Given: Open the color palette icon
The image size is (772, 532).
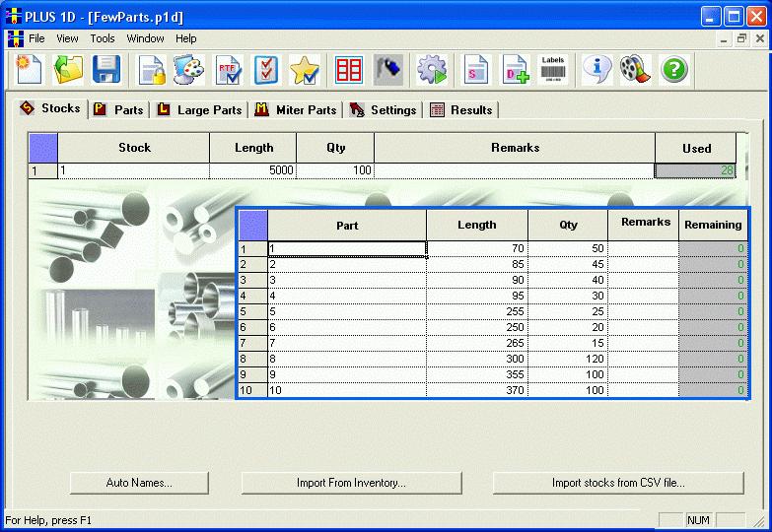Looking at the screenshot, I should pyautogui.click(x=189, y=69).
